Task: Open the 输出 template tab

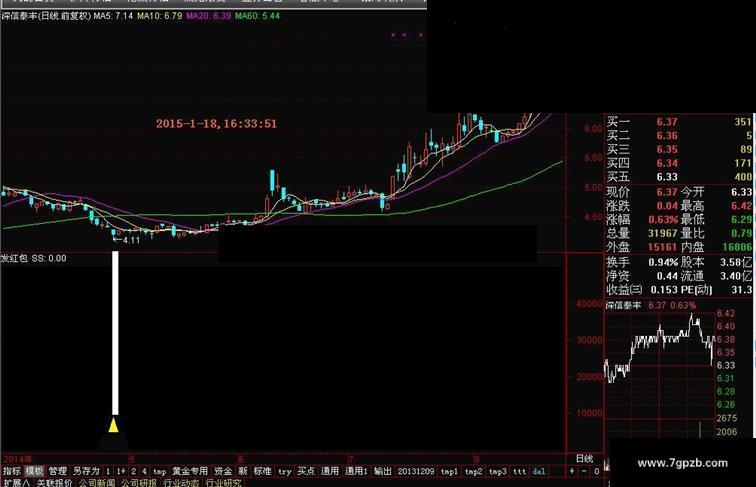Action: click(x=382, y=471)
